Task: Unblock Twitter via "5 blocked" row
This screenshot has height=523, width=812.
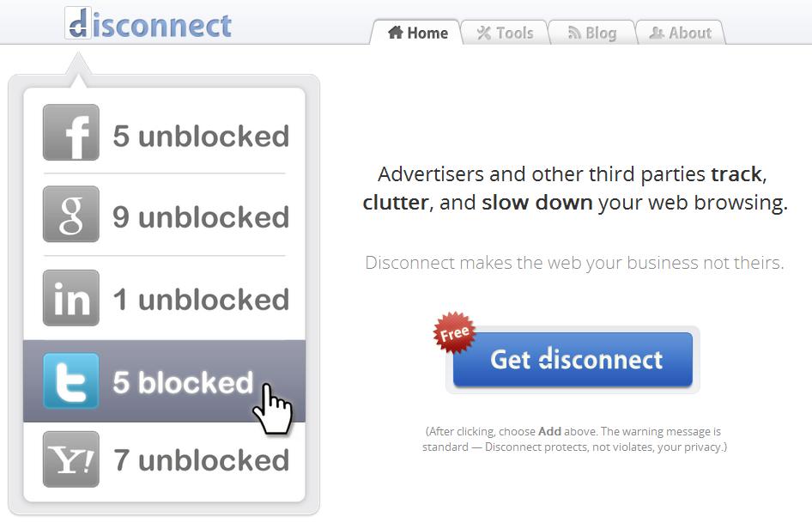Action: tap(164, 381)
